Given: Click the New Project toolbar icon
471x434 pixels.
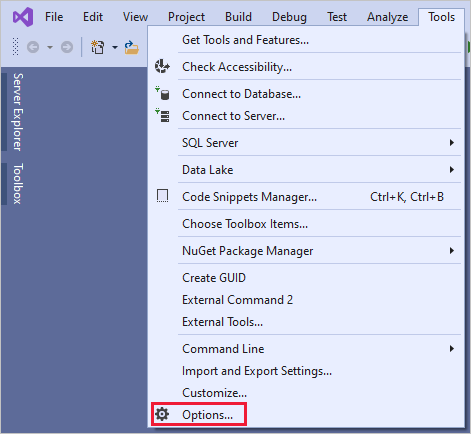Looking at the screenshot, I should pos(98,47).
